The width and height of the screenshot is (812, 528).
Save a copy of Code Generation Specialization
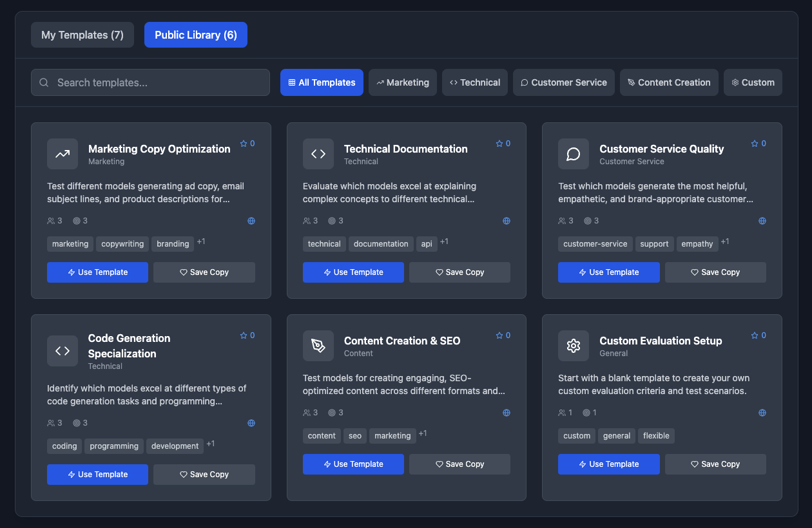pyautogui.click(x=204, y=475)
